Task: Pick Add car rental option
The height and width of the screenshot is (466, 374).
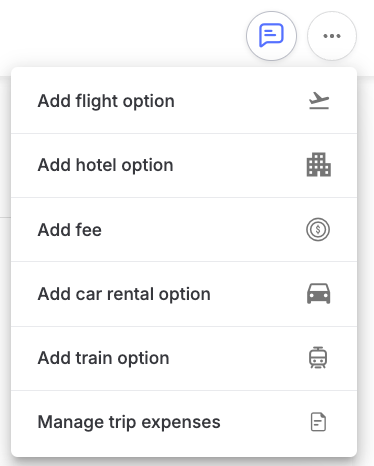Action: coord(184,294)
